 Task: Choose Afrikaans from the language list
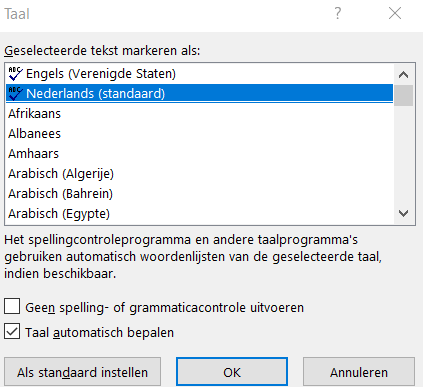click(199, 114)
